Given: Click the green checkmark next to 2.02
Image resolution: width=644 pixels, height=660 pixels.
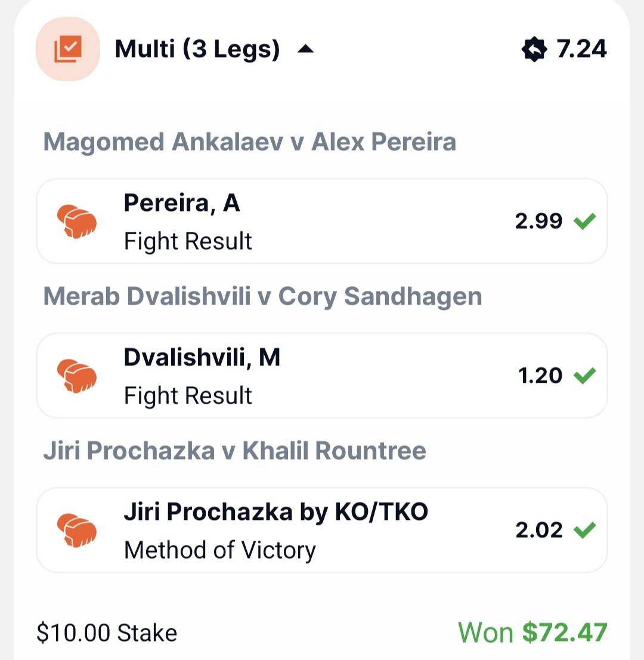Looking at the screenshot, I should 584,530.
